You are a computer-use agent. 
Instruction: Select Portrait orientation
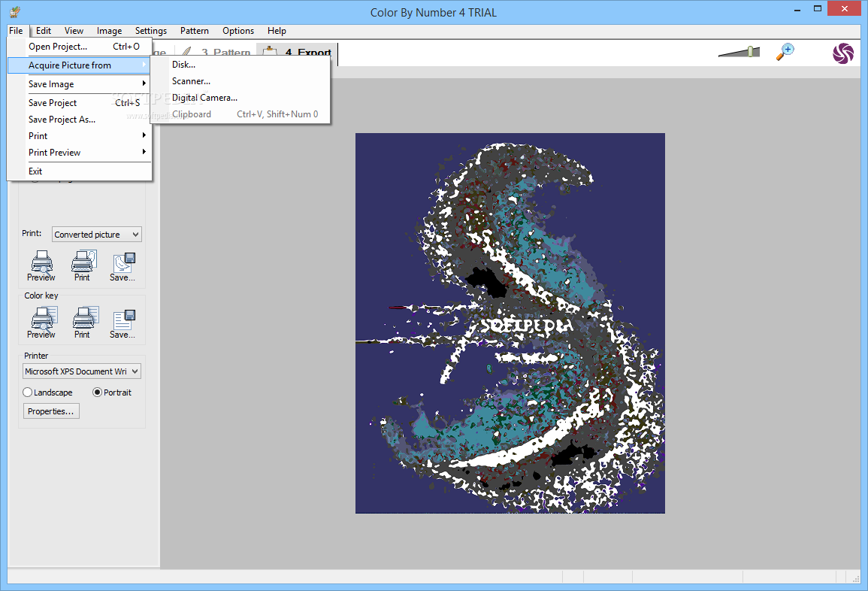[x=113, y=392]
